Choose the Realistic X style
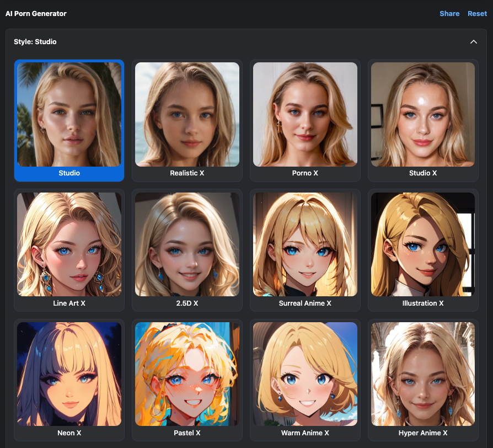This screenshot has height=448, width=493. (187, 120)
